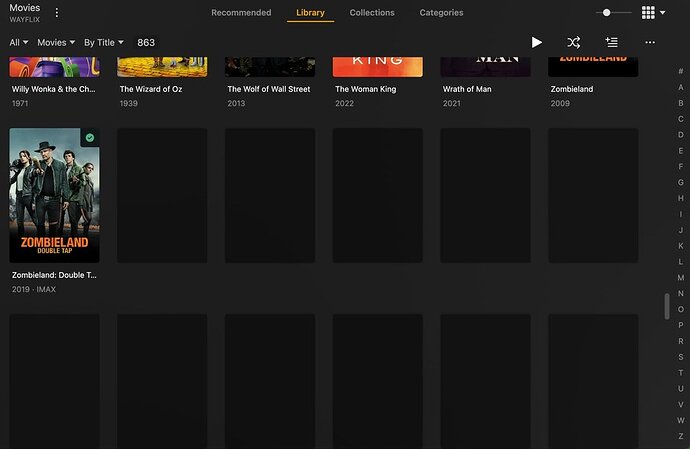Expand the Movies type dropdown
The image size is (690, 449).
56,43
